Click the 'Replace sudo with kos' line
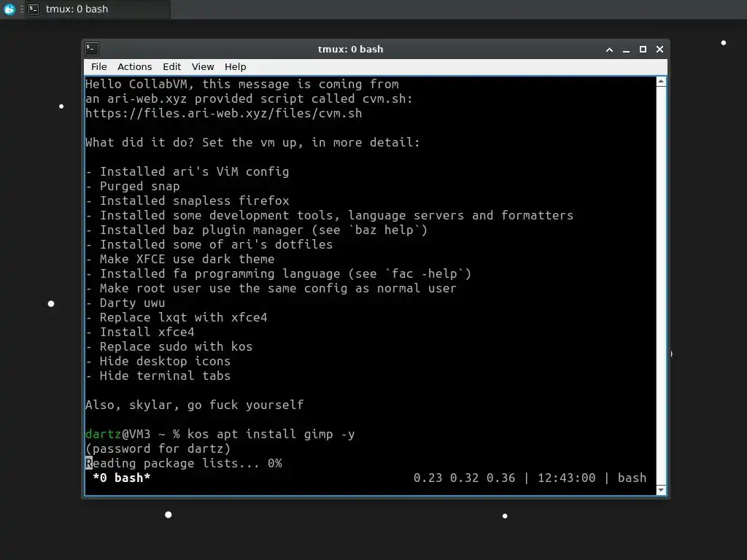Viewport: 747px width, 560px height. pos(169,346)
